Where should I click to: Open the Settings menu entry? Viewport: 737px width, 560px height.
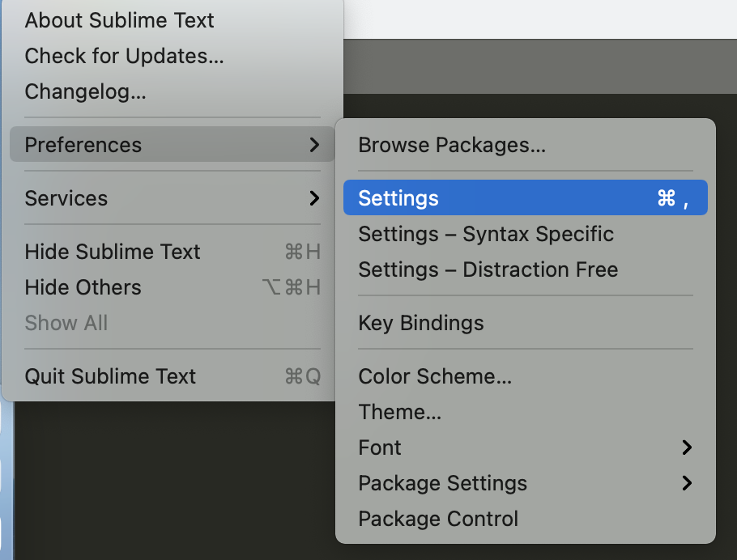[x=398, y=197]
